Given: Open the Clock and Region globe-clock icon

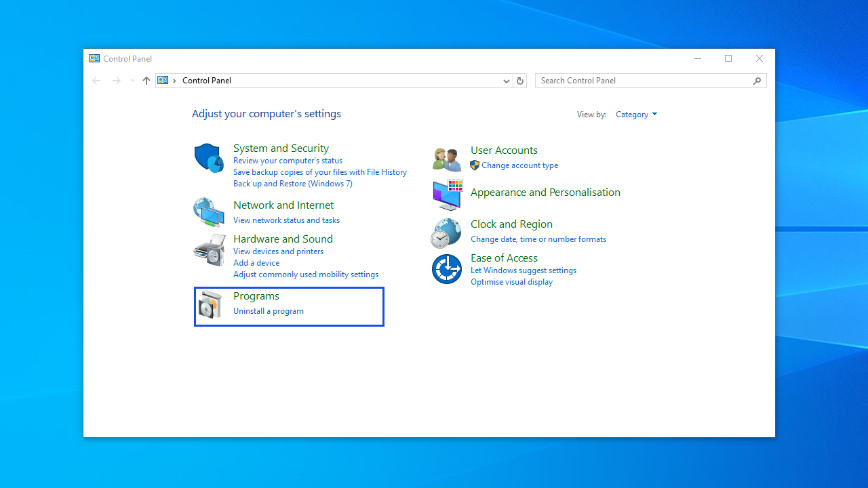Looking at the screenshot, I should click(446, 233).
